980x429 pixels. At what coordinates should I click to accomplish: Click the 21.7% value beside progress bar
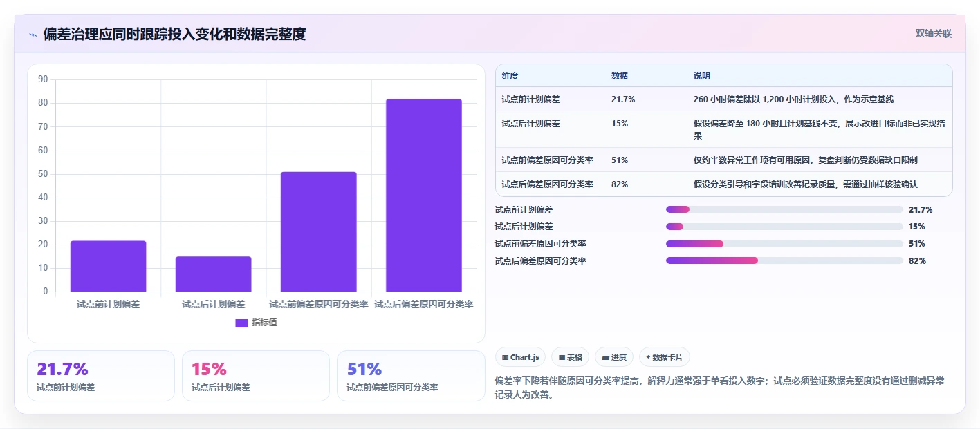(x=921, y=210)
